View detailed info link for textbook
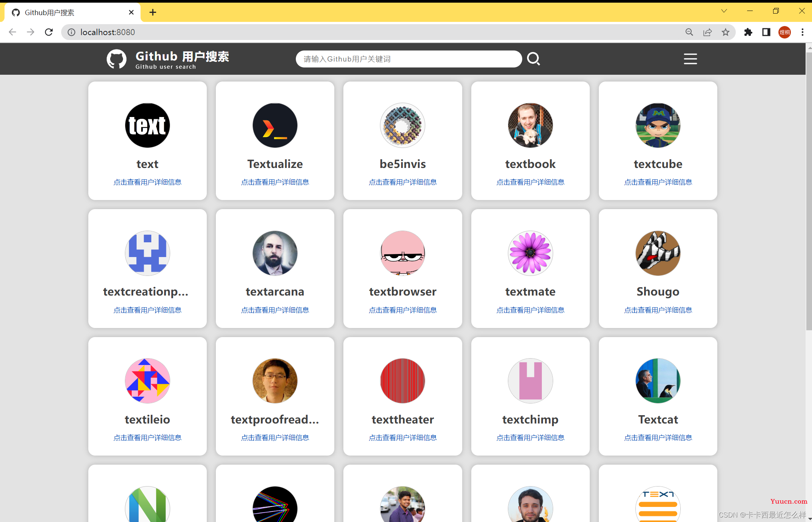Screen dimensions: 812x522 pyautogui.click(x=530, y=182)
